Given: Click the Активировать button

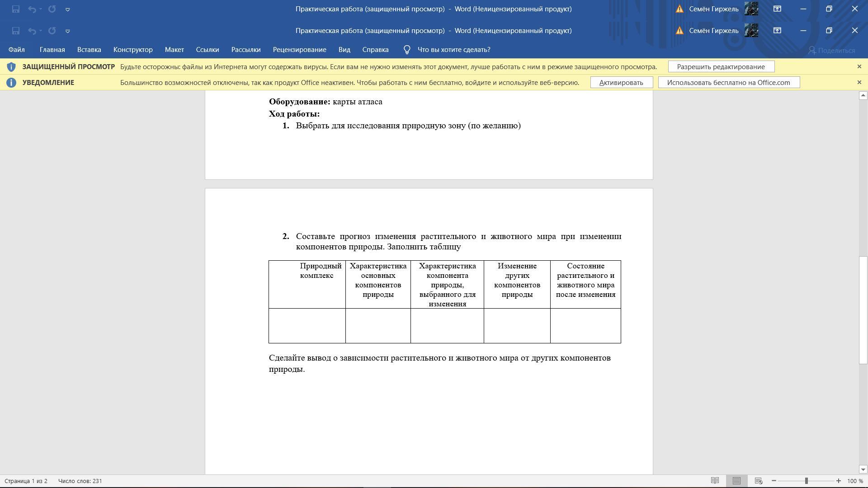Looking at the screenshot, I should click(x=621, y=82).
